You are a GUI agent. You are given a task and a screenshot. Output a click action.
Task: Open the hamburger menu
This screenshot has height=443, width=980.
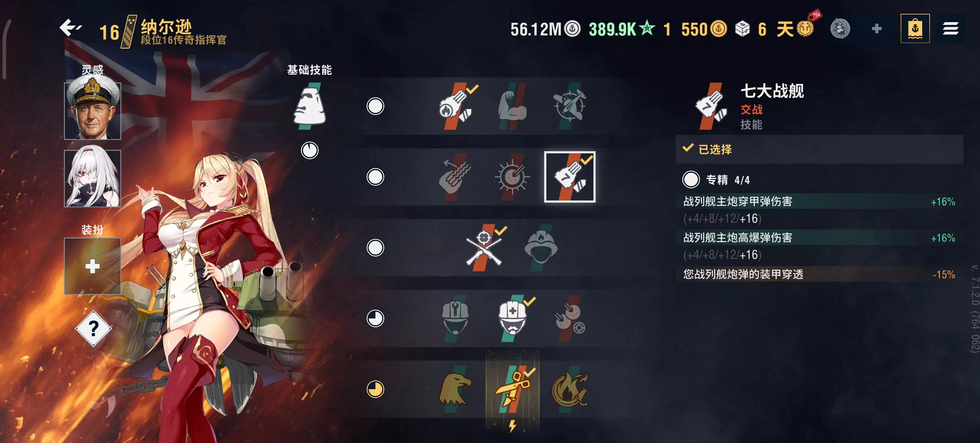[x=950, y=29]
